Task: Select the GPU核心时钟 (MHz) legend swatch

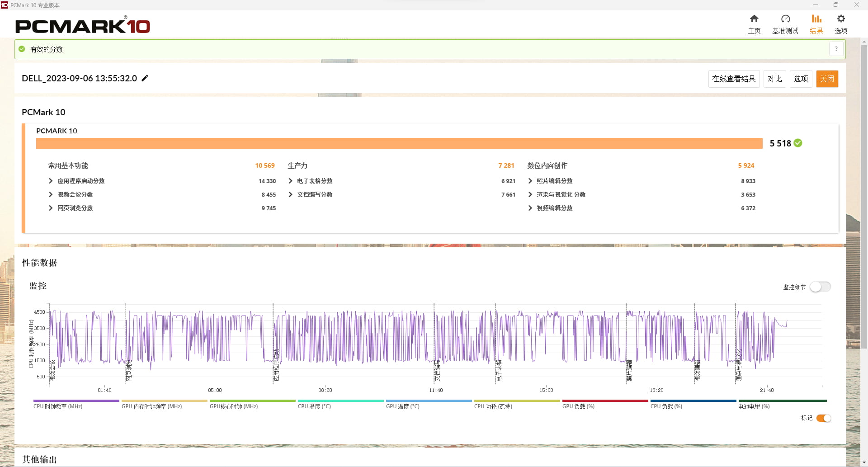Action: 252,401
